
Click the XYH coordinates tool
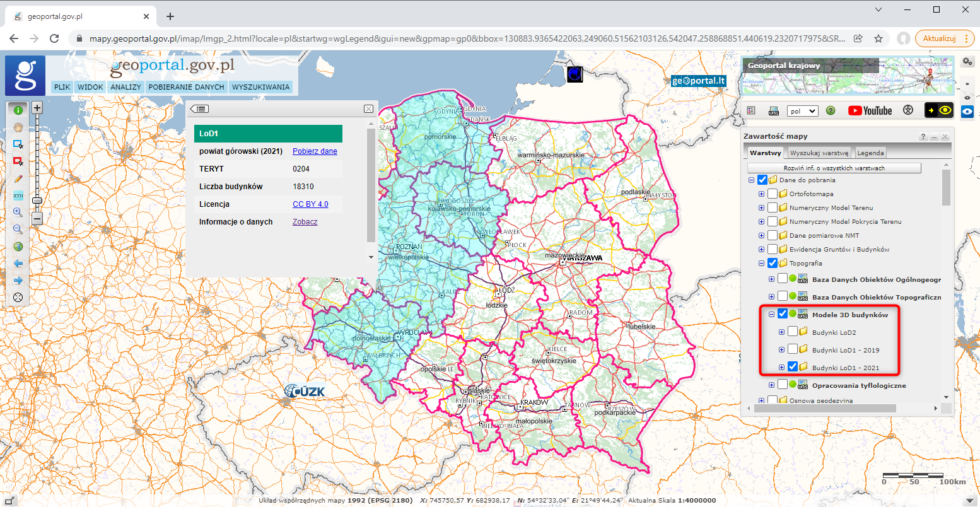point(18,195)
